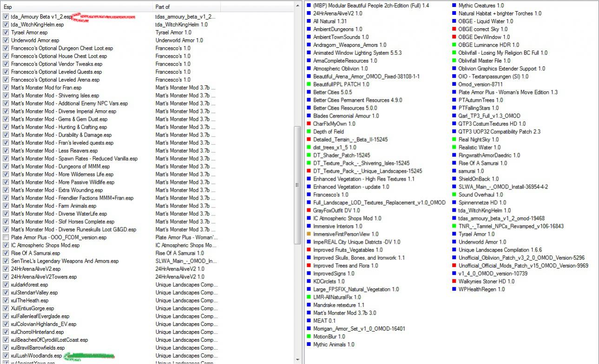Toggle the Tyrael Armor.esp checkbox
Image resolution: width=599 pixels, height=364 pixels.
point(6,32)
